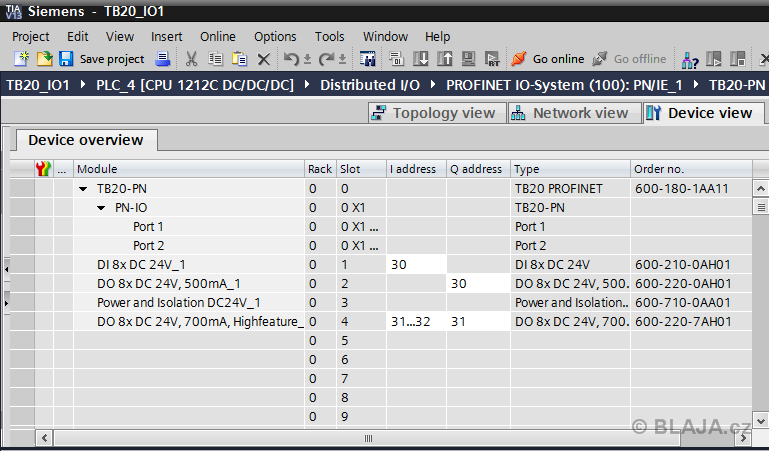Select the Device view tab
The image size is (769, 451).
tap(703, 113)
